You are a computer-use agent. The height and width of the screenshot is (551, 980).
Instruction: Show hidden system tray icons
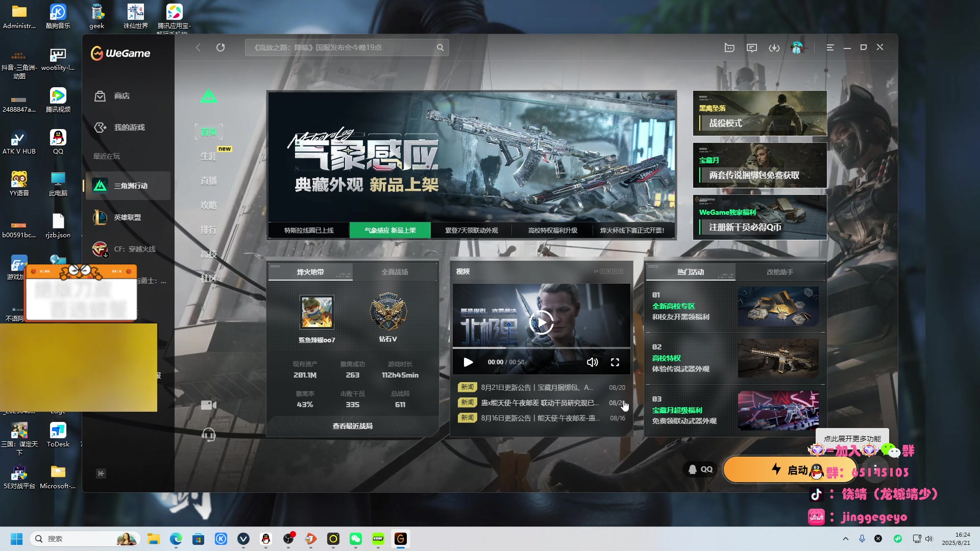tap(846, 539)
